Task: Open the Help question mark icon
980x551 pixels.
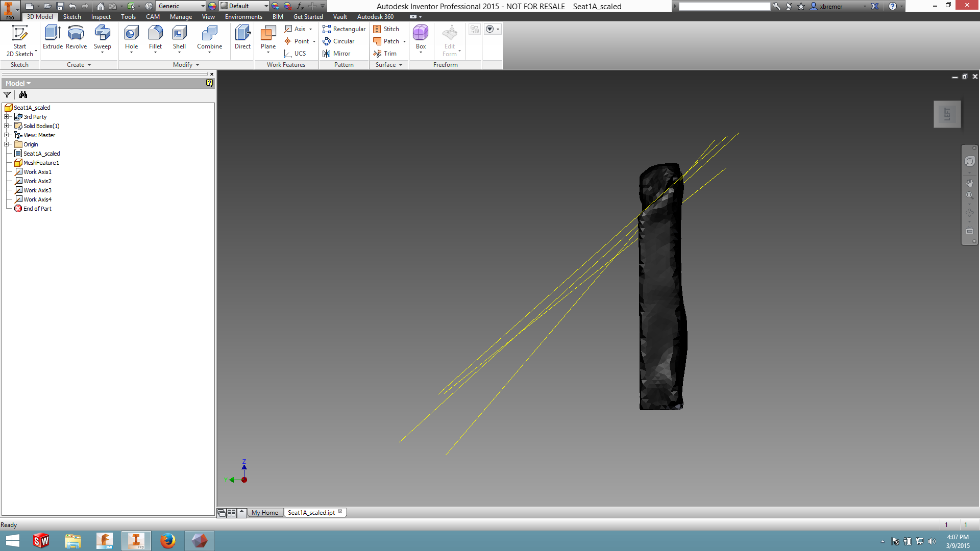Action: [892, 6]
